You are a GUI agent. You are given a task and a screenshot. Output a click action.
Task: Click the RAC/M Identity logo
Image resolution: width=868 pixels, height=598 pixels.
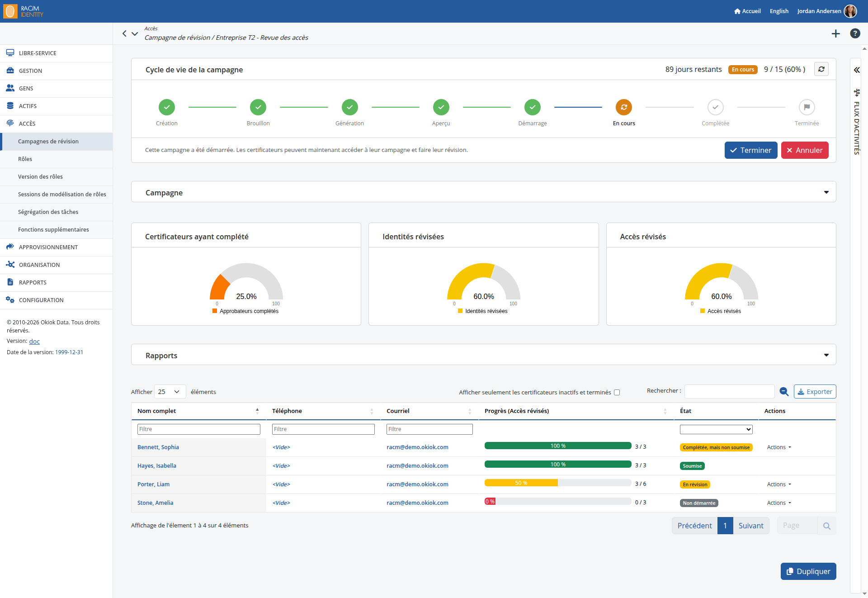pos(24,11)
